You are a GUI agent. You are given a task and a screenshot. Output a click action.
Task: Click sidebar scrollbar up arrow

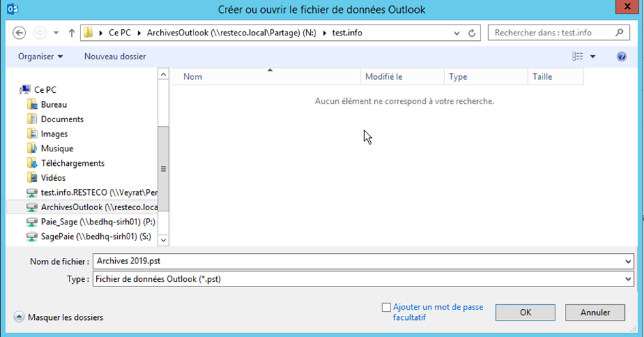[163, 74]
